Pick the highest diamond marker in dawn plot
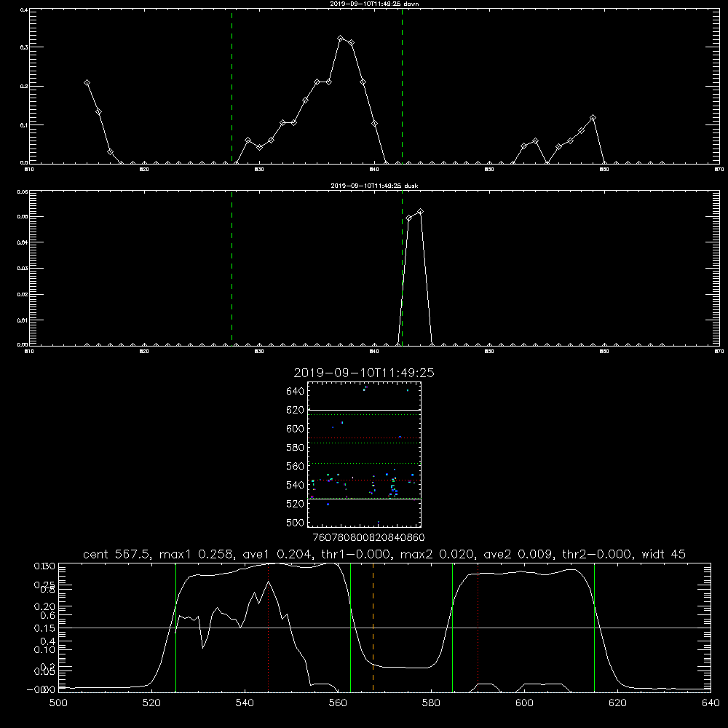Screen dimensions: 728x728 click(x=340, y=39)
